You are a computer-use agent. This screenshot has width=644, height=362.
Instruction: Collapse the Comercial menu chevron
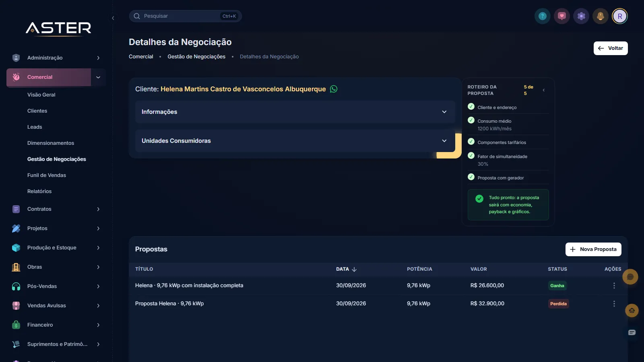coord(98,77)
